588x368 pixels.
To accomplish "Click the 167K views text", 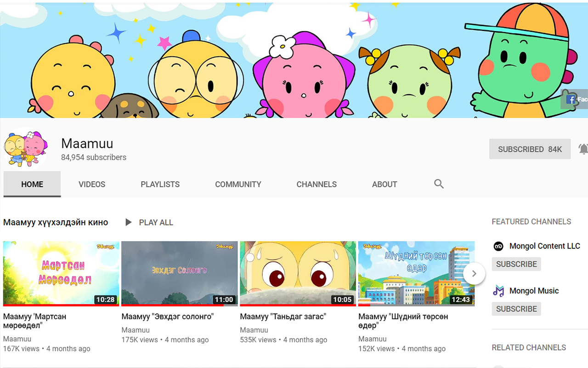I will 22,349.
